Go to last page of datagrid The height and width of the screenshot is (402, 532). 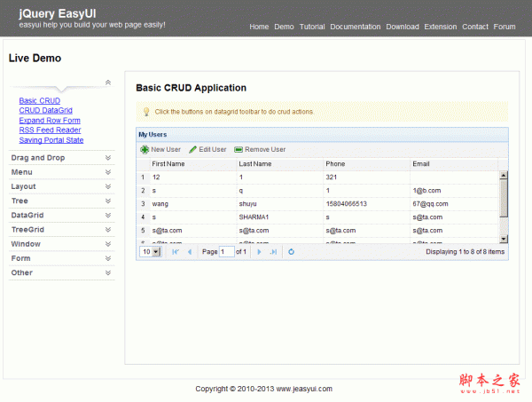(273, 252)
